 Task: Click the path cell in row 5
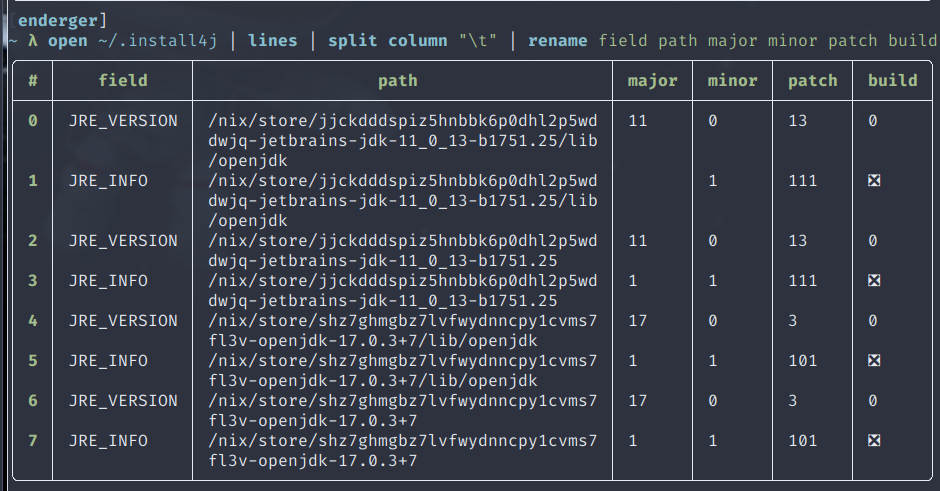[x=402, y=370]
